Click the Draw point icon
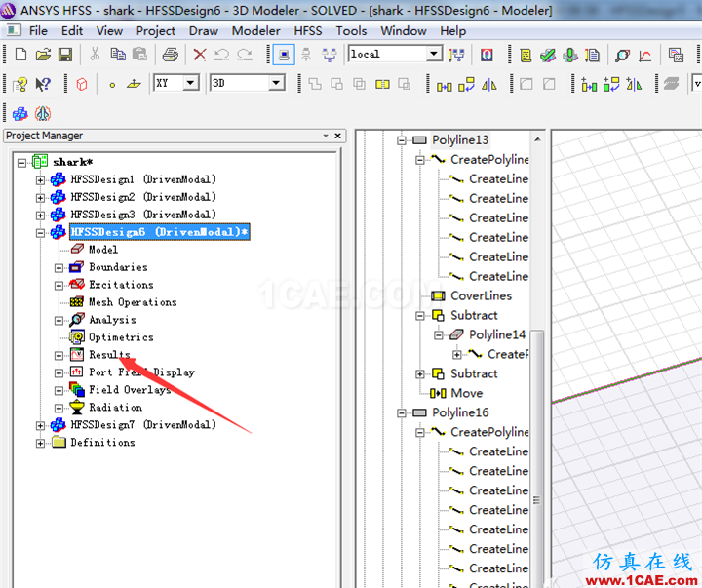 pyautogui.click(x=112, y=85)
